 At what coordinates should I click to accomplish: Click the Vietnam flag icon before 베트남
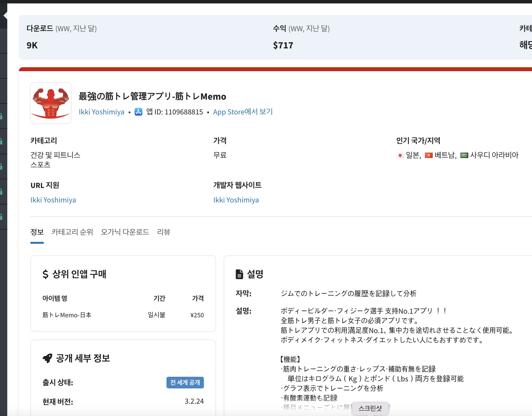pyautogui.click(x=428, y=155)
